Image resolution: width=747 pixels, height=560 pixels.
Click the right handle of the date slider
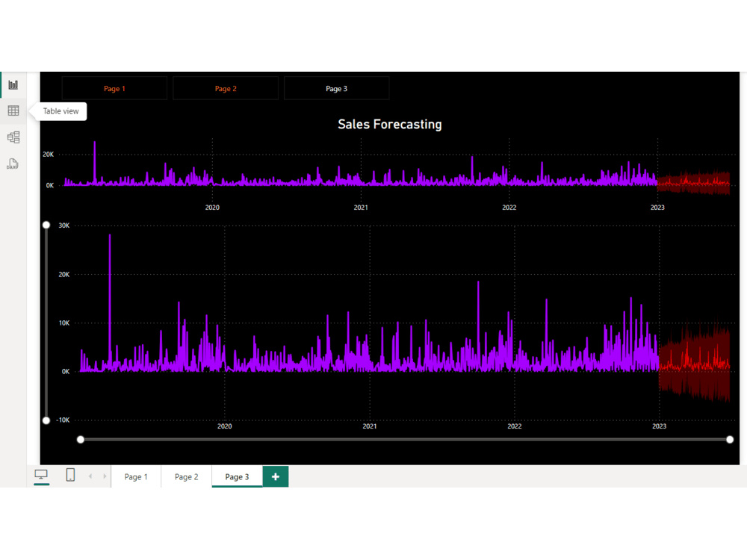point(730,439)
